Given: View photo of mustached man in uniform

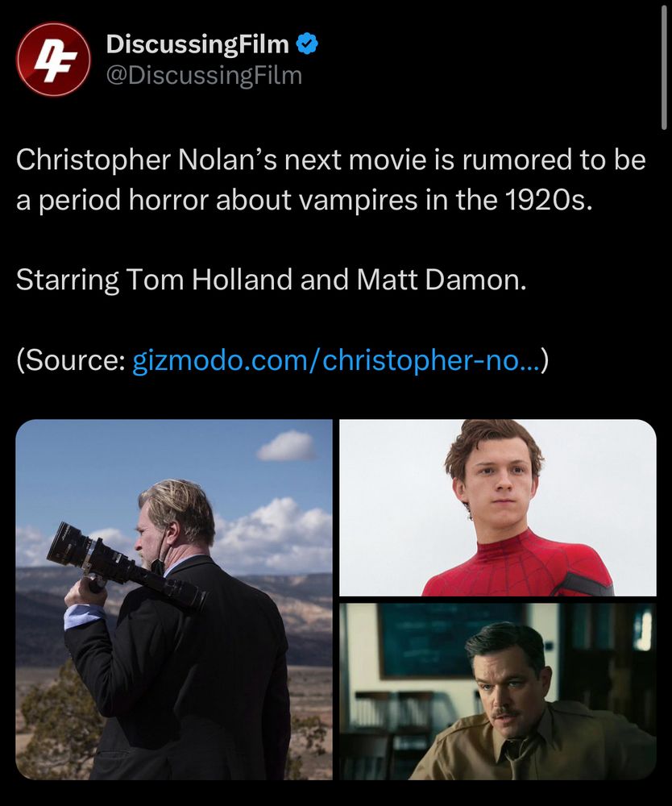Looking at the screenshot, I should tap(498, 692).
